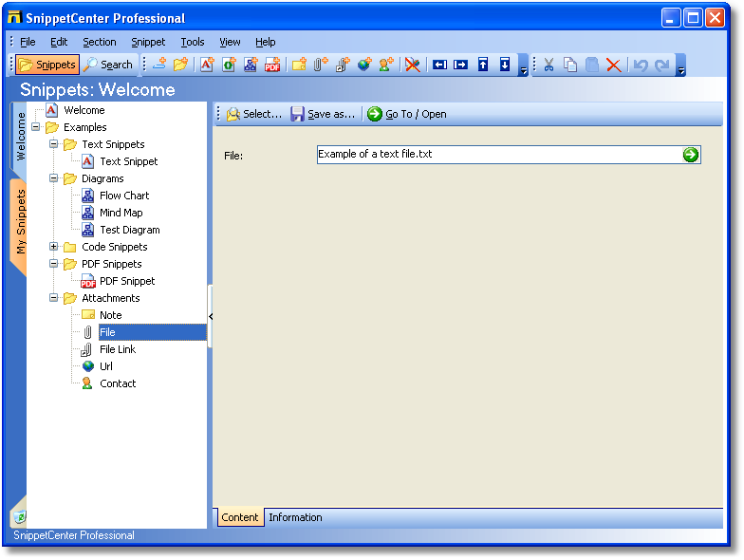
Task: Click the Paste icon
Action: click(x=592, y=65)
